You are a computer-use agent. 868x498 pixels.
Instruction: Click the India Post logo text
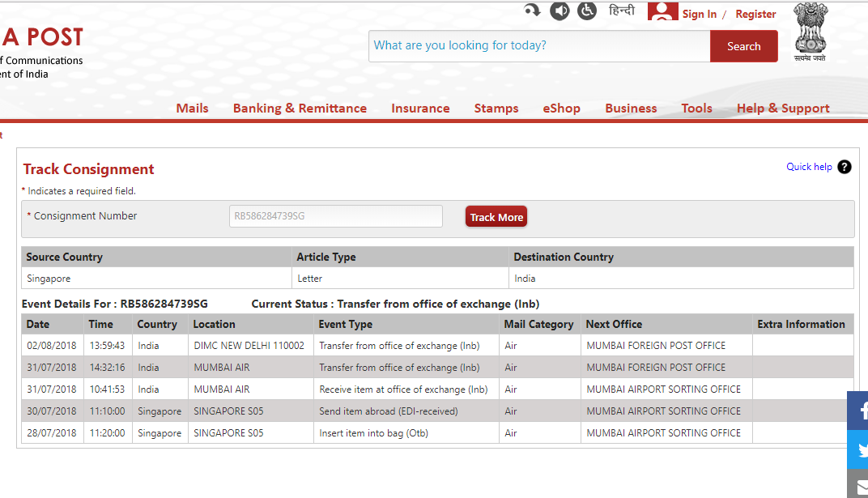point(41,37)
